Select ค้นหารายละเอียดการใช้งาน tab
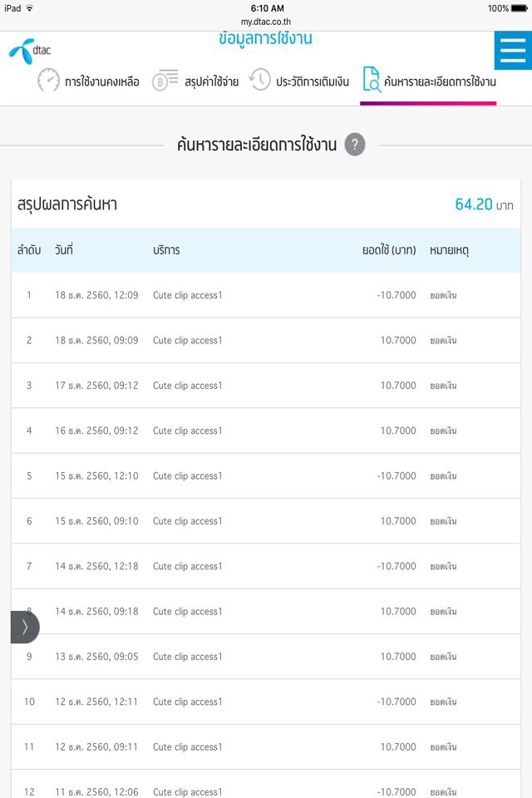The width and height of the screenshot is (532, 798). point(440,81)
